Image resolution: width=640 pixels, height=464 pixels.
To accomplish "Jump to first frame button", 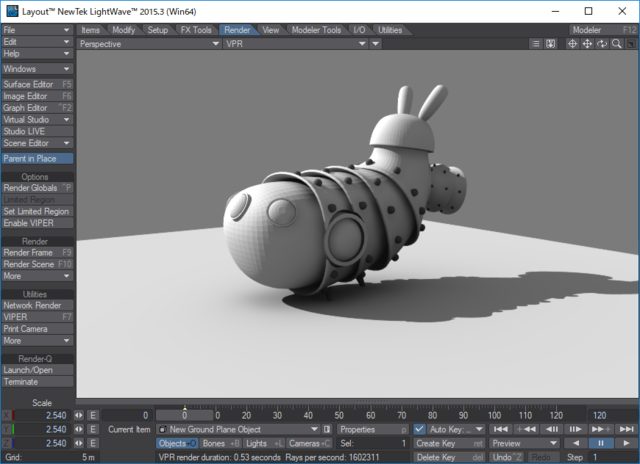I will pos(501,429).
